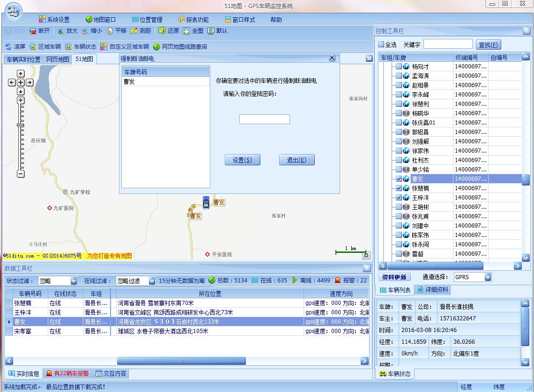
Task: Click the 设置(S) button in dialog
Action: tap(242, 160)
